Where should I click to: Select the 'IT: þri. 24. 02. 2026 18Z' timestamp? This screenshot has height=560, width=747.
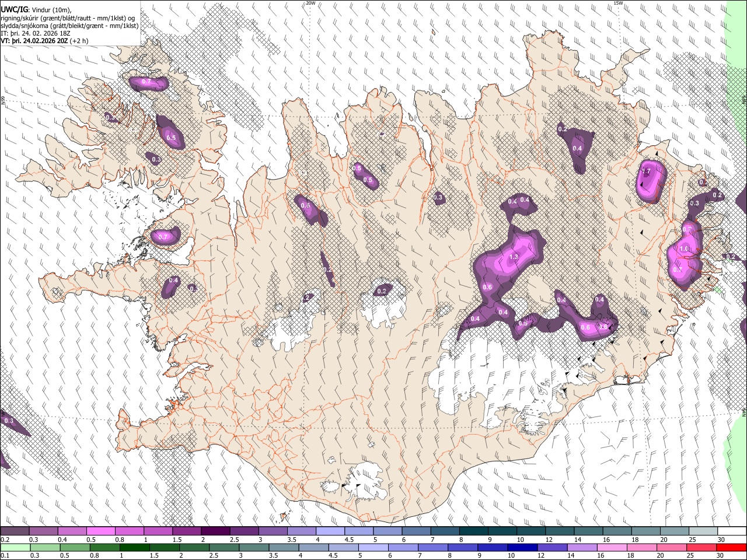(36, 33)
